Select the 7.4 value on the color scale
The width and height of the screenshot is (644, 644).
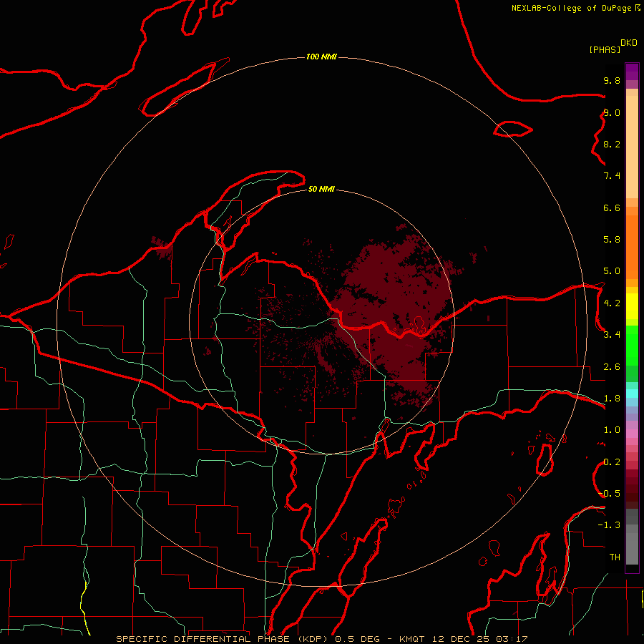tap(612, 176)
